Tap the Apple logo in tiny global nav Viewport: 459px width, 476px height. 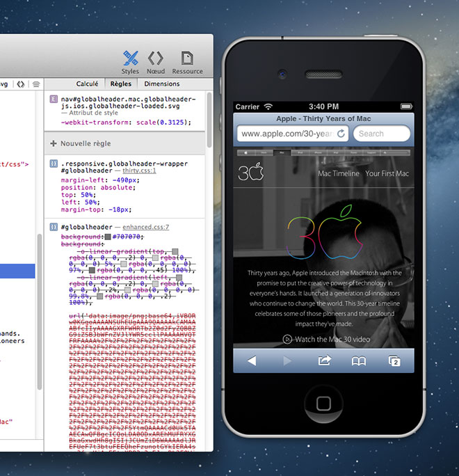[x=246, y=152]
